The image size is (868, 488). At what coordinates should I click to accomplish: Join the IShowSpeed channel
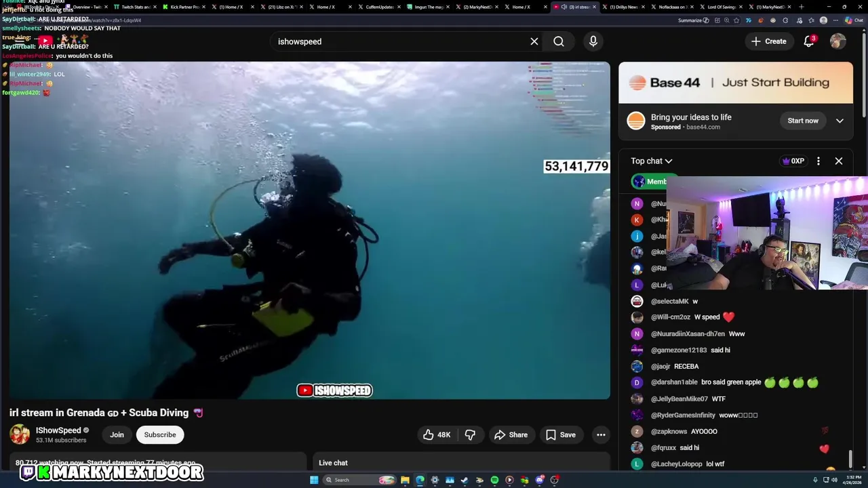point(117,434)
